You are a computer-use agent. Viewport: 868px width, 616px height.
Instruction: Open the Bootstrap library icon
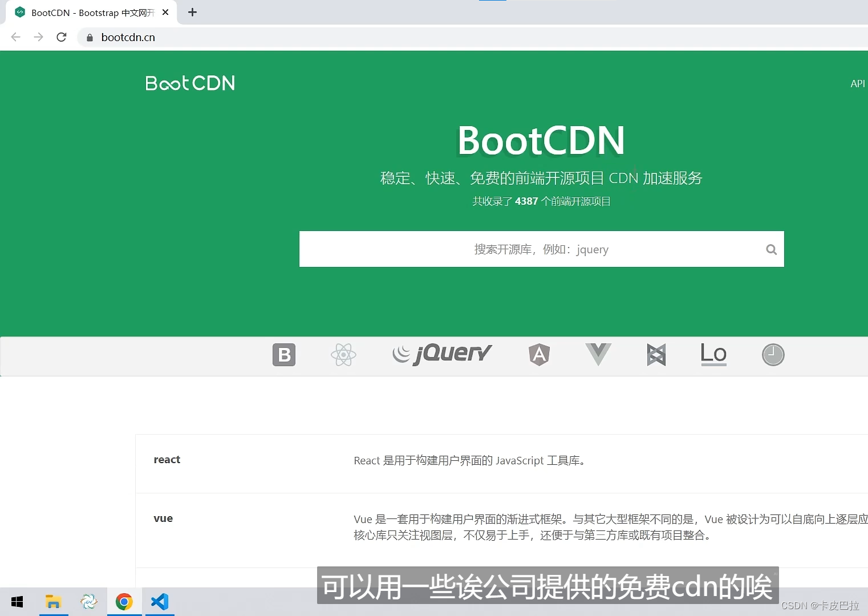[284, 355]
